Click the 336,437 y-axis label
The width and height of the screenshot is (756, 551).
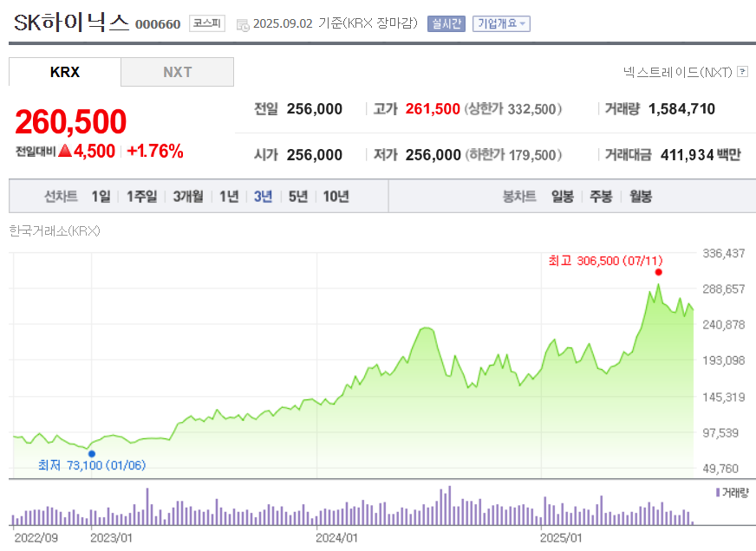[724, 253]
